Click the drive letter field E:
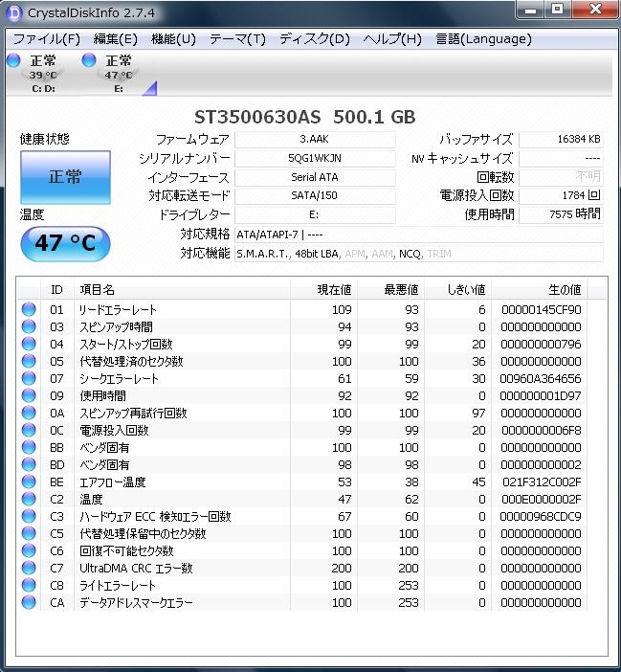 pos(315,214)
